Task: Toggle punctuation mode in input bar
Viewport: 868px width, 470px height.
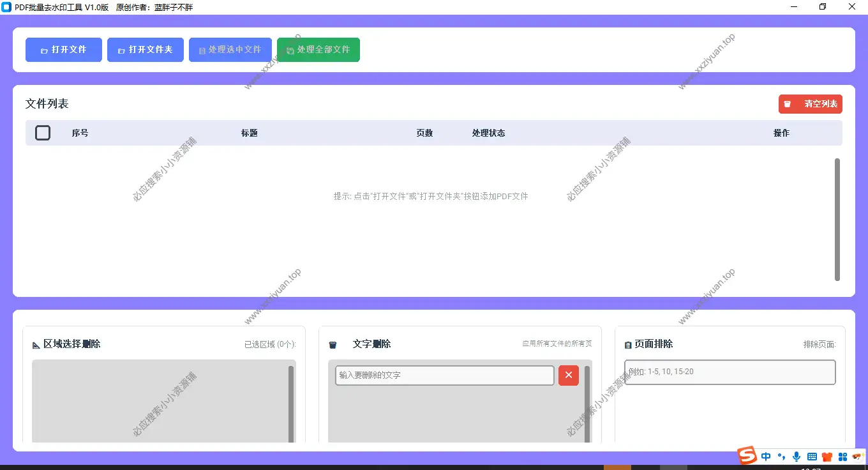Action: point(781,456)
